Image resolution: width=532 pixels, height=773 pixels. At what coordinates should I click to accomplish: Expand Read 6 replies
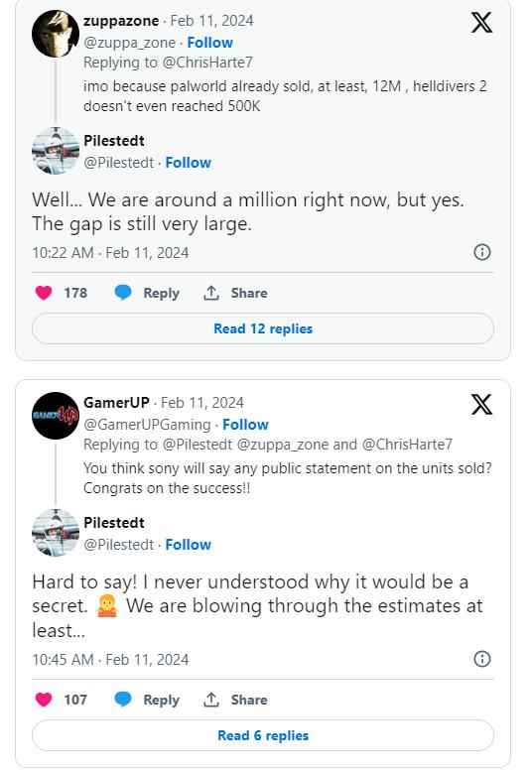click(x=263, y=735)
